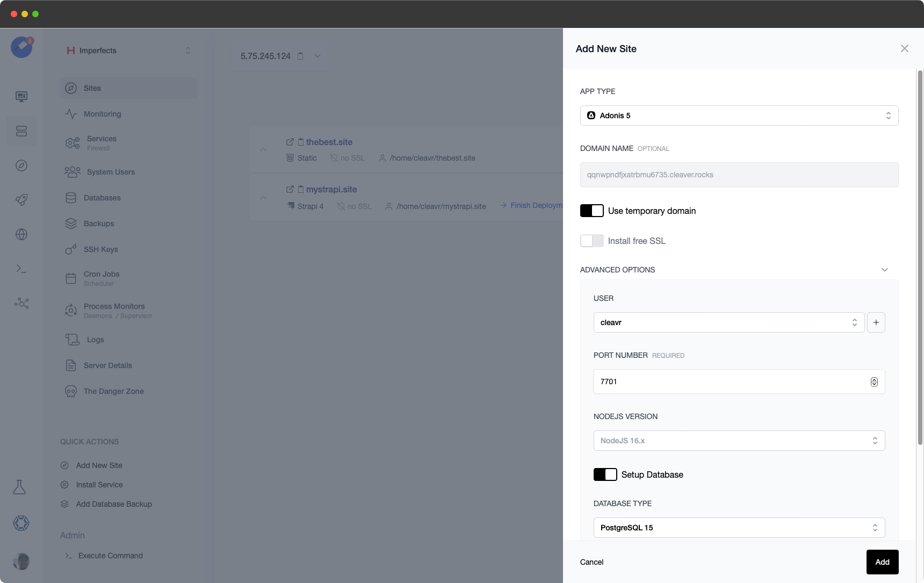Enable the Install free SSL toggle
Viewport: 924px width, 583px height.
[591, 241]
